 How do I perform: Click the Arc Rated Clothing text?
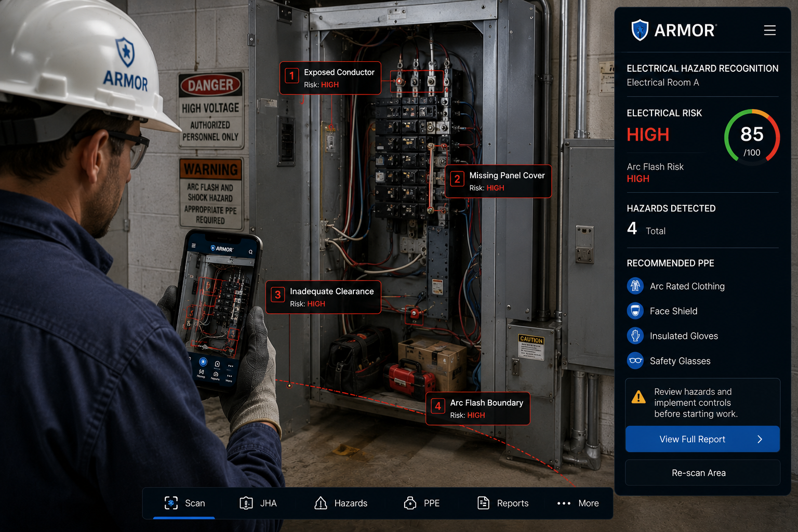click(687, 286)
